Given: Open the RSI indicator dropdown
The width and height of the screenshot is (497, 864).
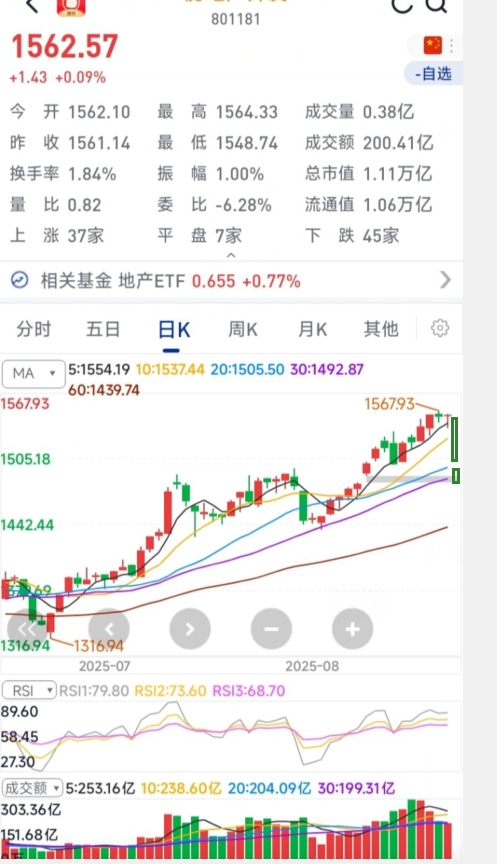Looking at the screenshot, I should tap(29, 690).
